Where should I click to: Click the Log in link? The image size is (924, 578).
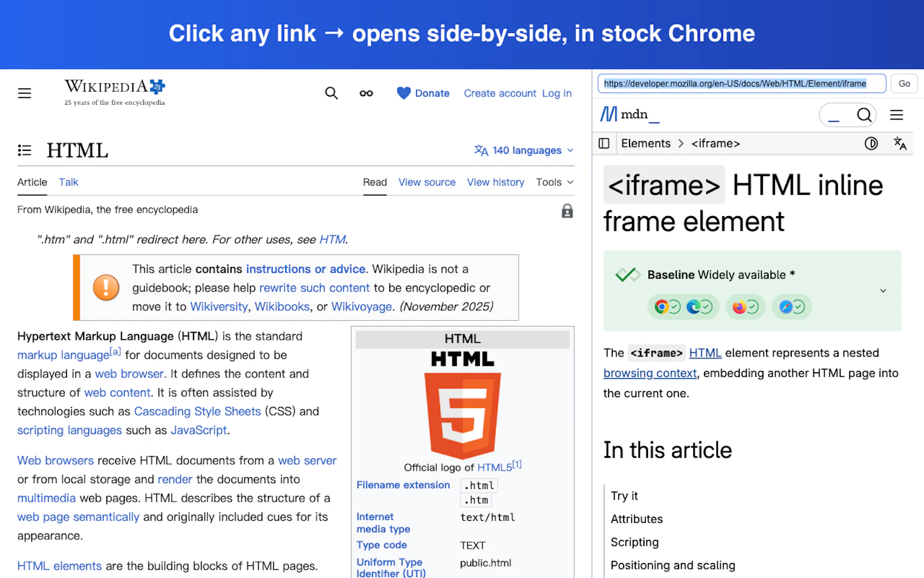(x=557, y=93)
